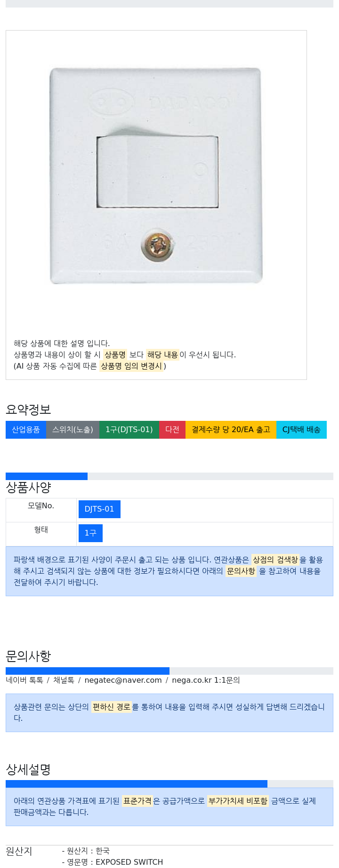
Task: Click the blue progress bar under 상세설명
Action: [137, 784]
